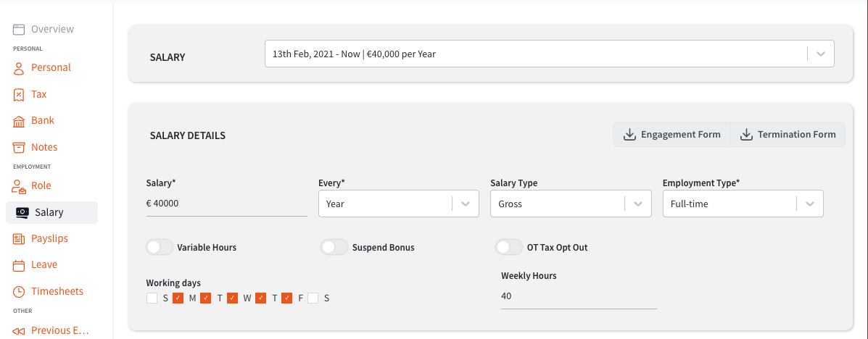This screenshot has height=339, width=868.
Task: Open the salary period dropdown
Action: pyautogui.click(x=549, y=54)
